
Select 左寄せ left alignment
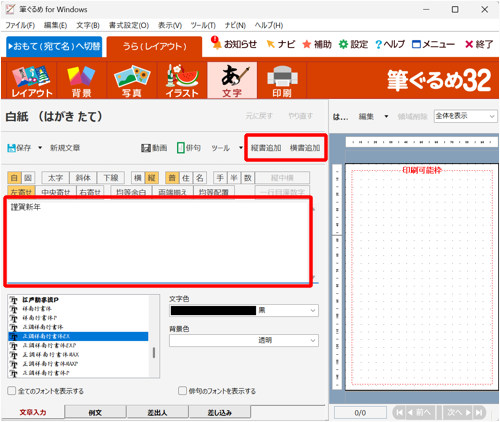click(x=21, y=192)
